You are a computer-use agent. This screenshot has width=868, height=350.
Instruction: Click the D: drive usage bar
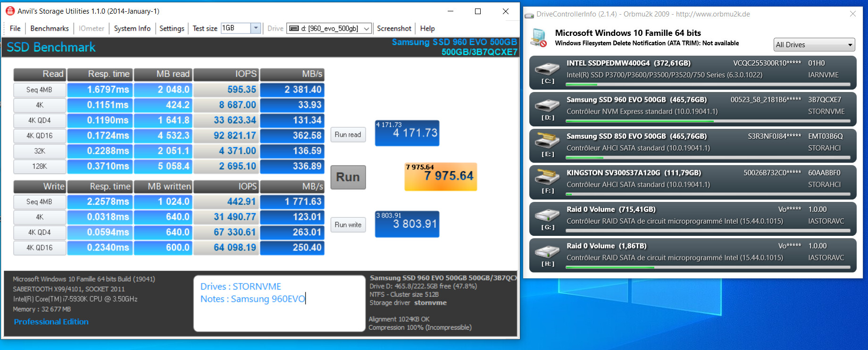[x=708, y=121]
